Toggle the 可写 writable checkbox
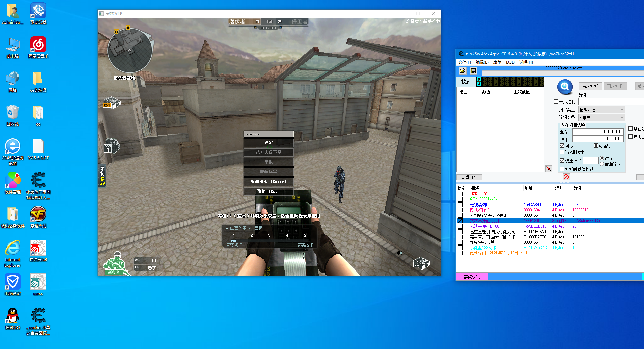This screenshot has width=644, height=349. pyautogui.click(x=562, y=146)
